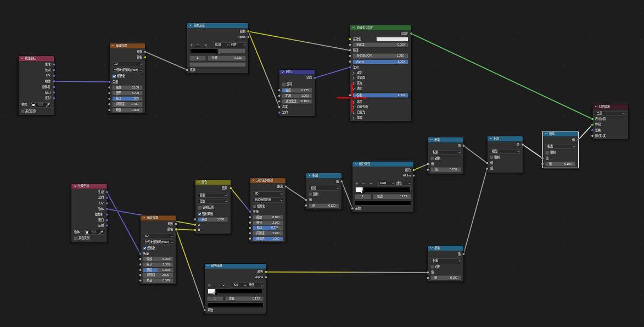Click 值 0.750 field in 相乘 node

pos(446,169)
